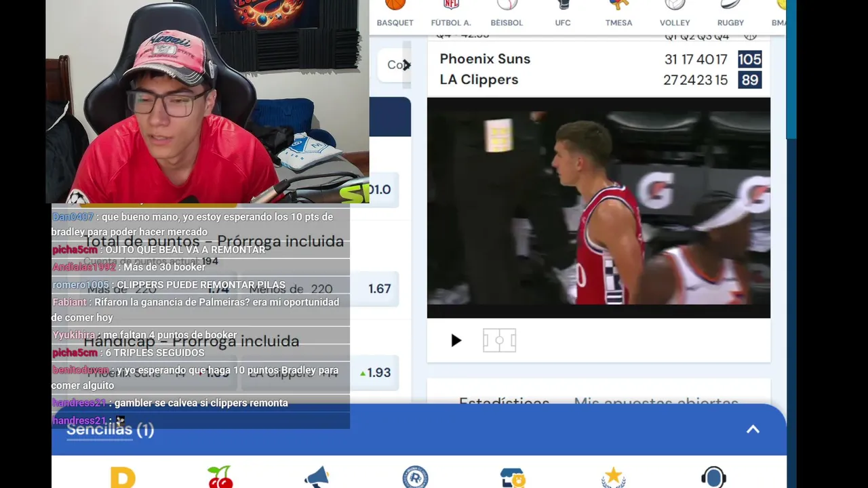Open the Rugby ball sport icon

pyautogui.click(x=730, y=14)
